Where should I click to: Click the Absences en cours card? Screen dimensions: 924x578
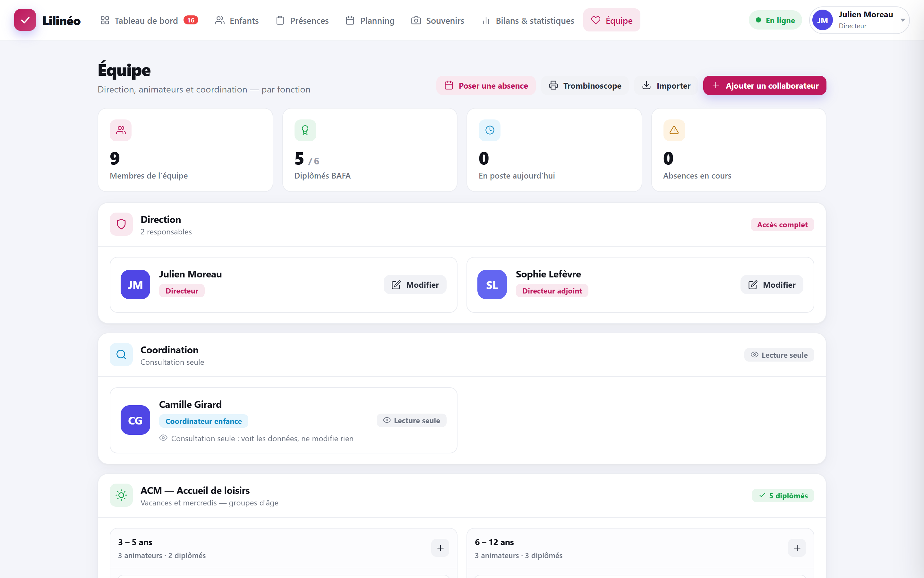point(739,150)
